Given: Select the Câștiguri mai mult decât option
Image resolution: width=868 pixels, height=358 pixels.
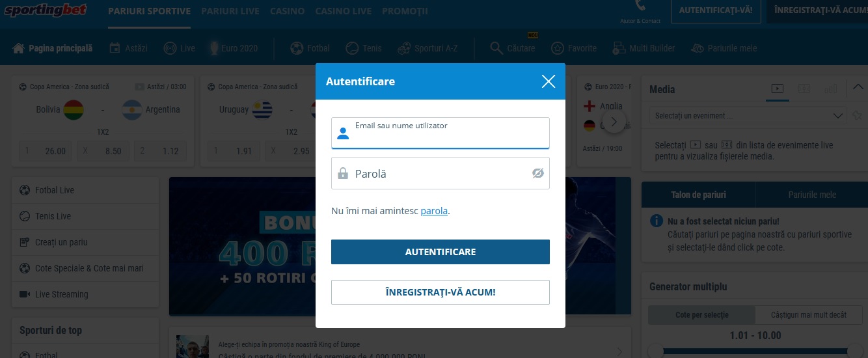Looking at the screenshot, I should click(809, 315).
